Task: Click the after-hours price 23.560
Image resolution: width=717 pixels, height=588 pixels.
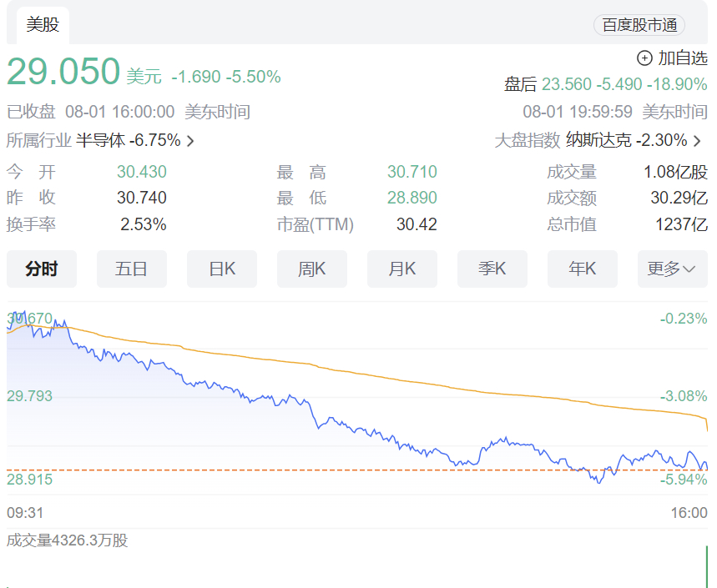Action: (567, 84)
